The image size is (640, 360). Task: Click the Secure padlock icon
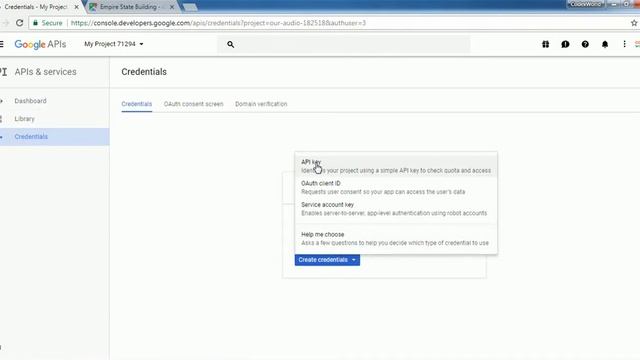click(36, 23)
